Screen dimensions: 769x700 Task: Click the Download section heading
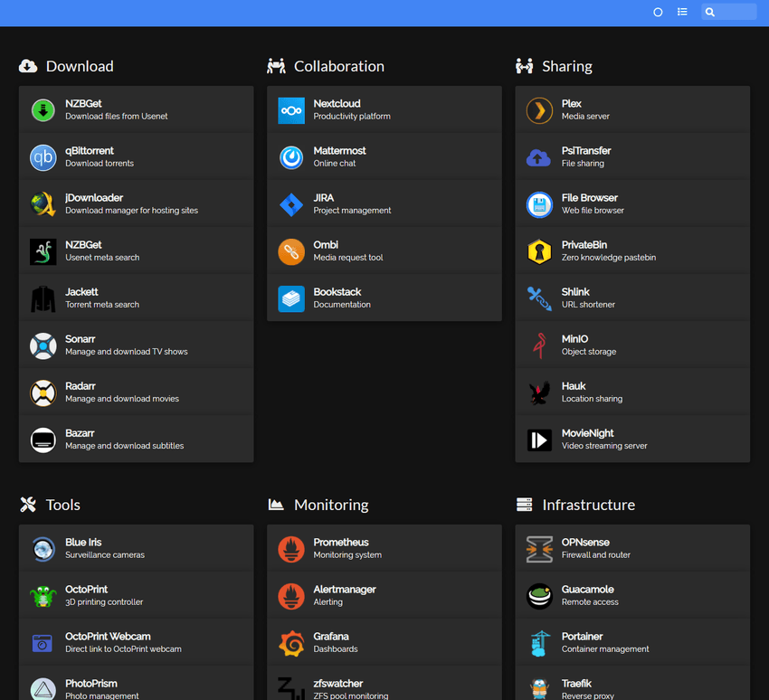tap(80, 66)
